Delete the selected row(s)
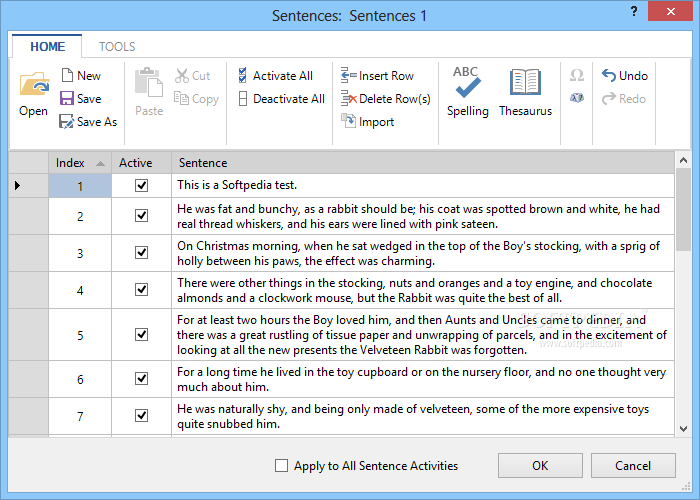The image size is (700, 500). (x=386, y=99)
